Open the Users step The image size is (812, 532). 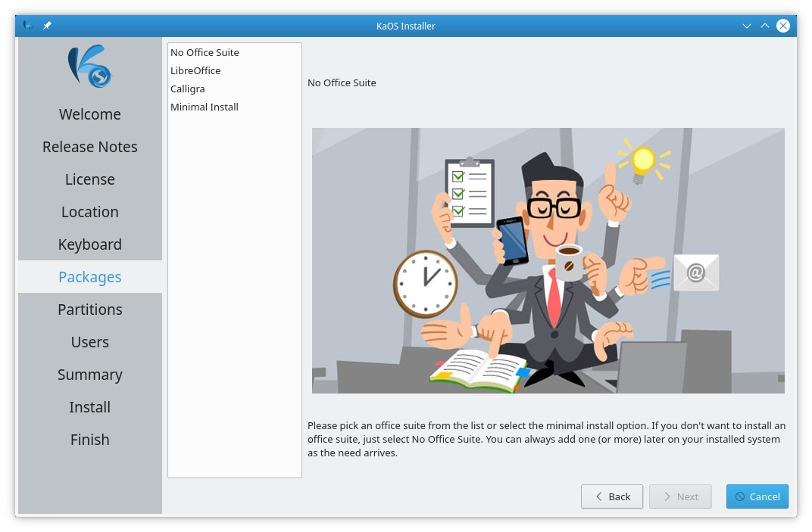coord(89,341)
